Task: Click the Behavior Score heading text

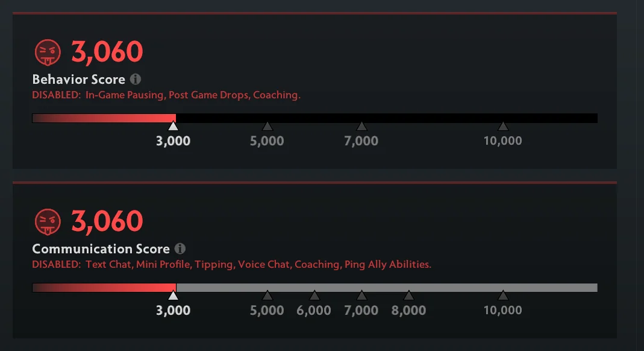Action: [x=78, y=80]
